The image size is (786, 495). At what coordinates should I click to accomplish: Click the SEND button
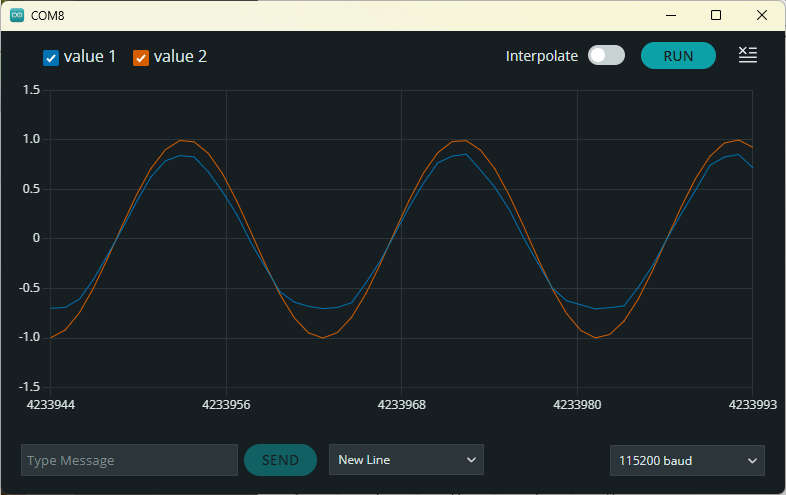[x=280, y=460]
